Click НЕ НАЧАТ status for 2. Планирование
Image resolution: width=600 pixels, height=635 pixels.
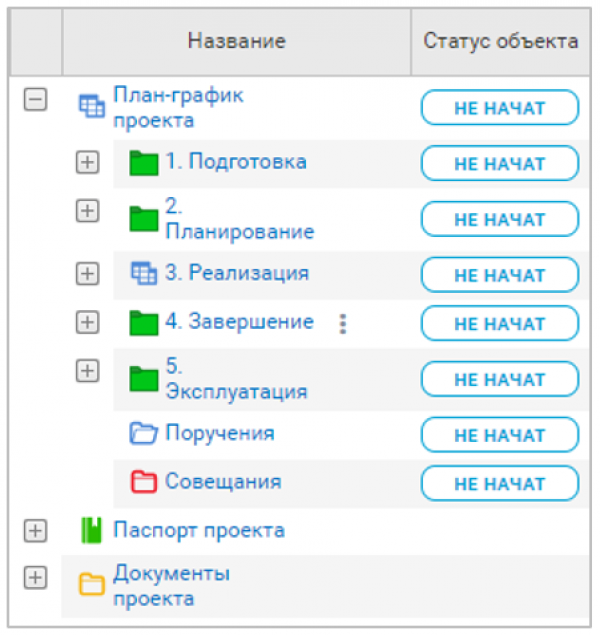pos(499,219)
